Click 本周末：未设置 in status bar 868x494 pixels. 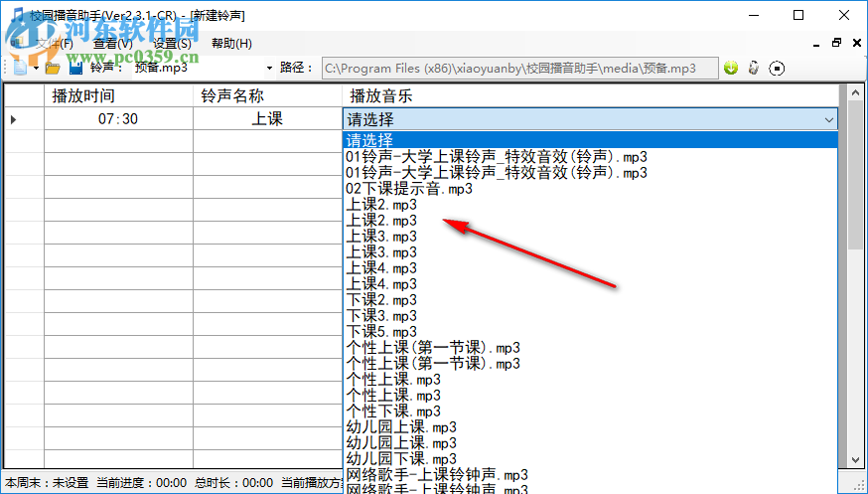(x=47, y=483)
